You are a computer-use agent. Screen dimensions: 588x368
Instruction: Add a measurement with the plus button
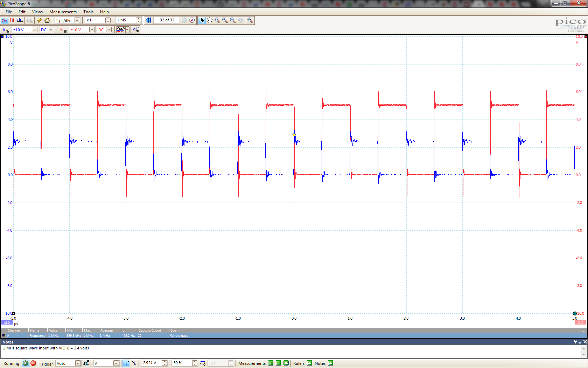click(x=271, y=363)
